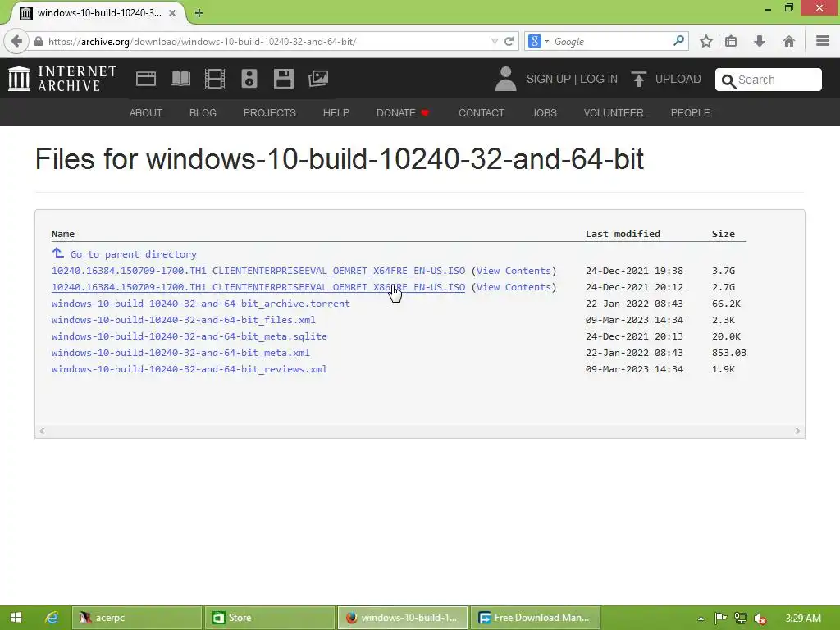
Task: Click the Windows Start button
Action: pos(16,618)
